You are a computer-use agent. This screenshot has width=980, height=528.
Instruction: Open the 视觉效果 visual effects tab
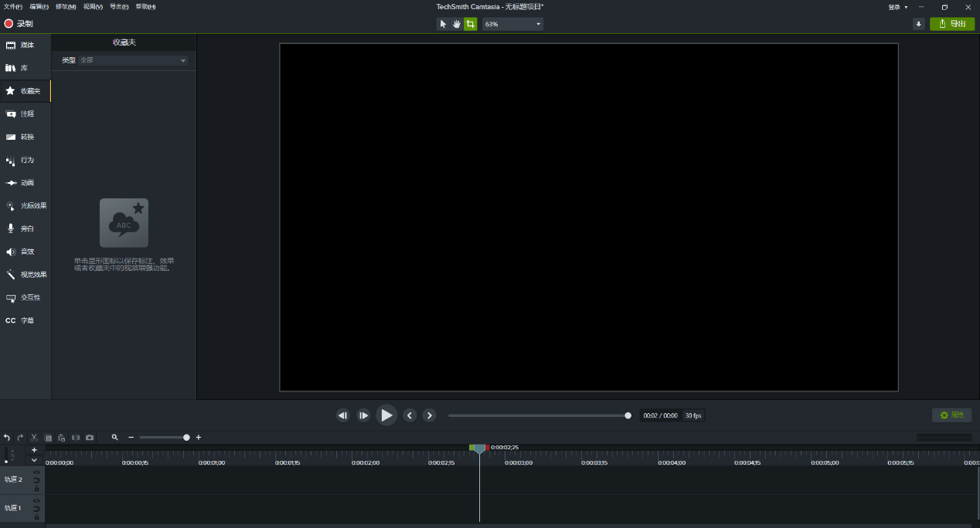click(25, 274)
